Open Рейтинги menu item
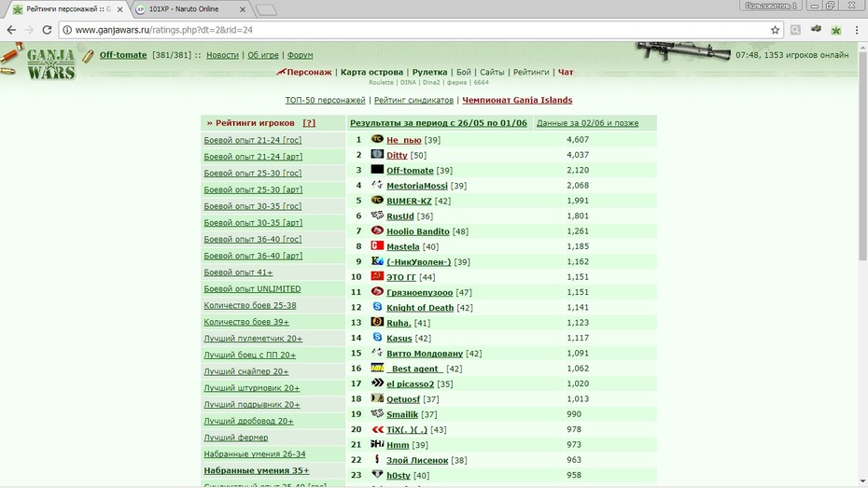868x488 pixels. (531, 72)
